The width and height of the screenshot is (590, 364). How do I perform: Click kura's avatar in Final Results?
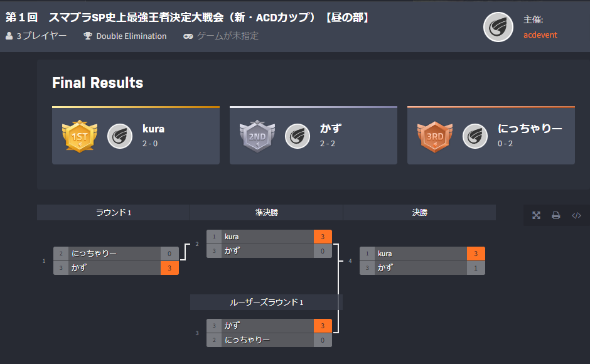119,135
